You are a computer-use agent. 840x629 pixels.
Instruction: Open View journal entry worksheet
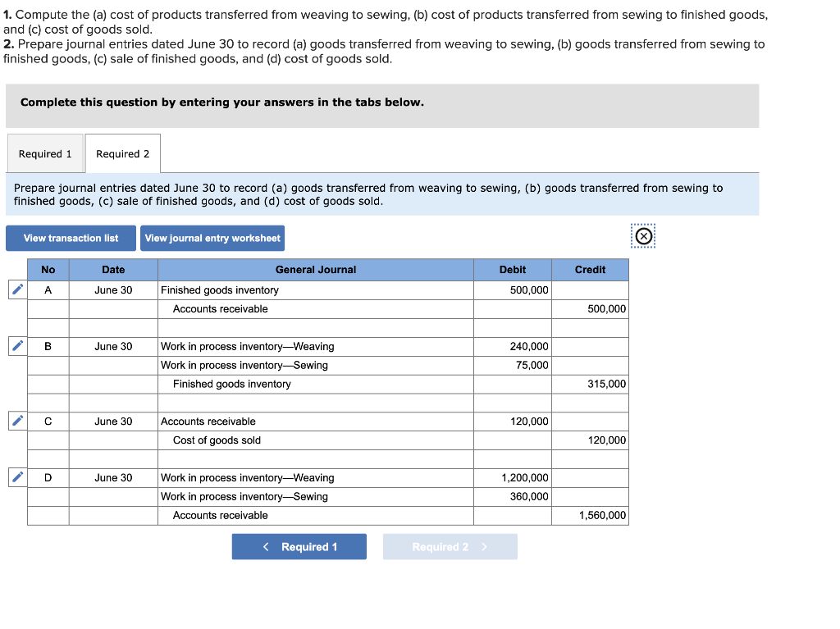(x=212, y=239)
